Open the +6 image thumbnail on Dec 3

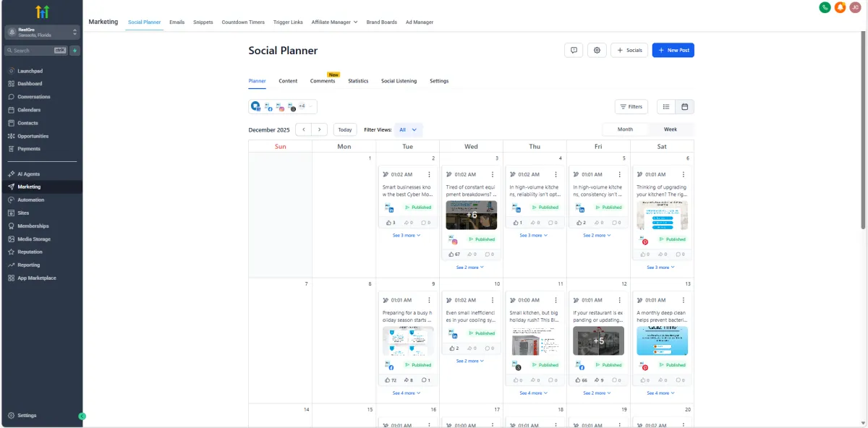(x=472, y=215)
